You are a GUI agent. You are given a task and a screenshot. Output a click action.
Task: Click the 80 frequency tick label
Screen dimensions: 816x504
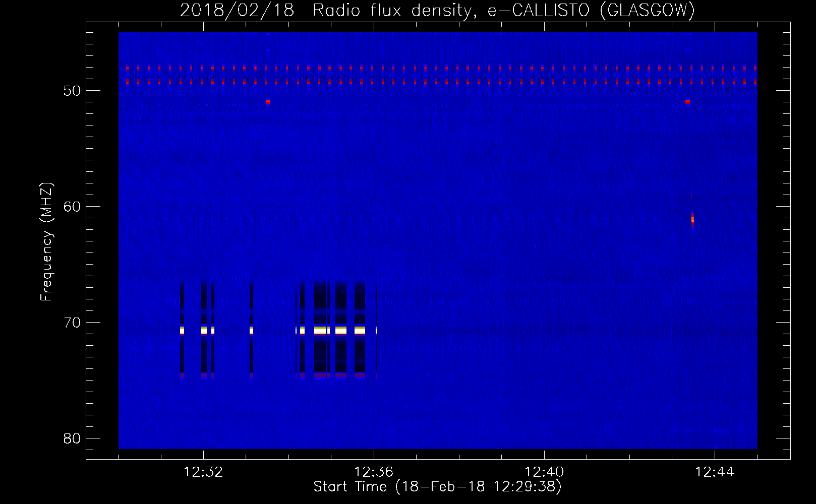[72, 438]
